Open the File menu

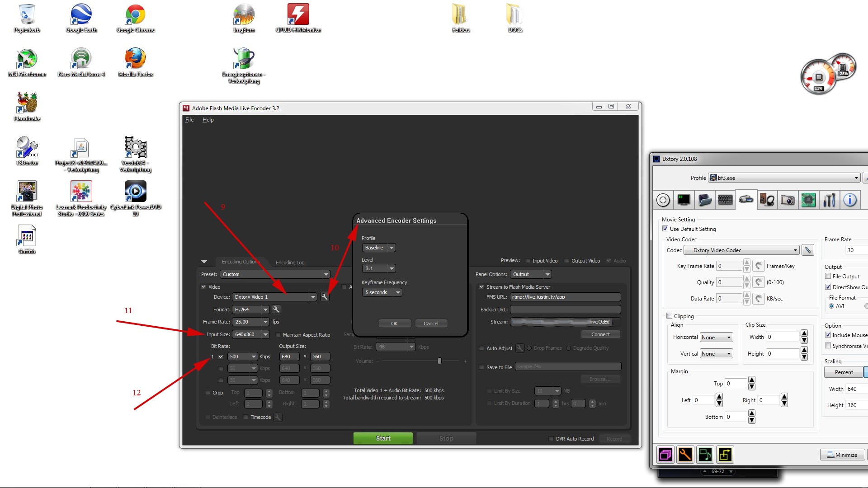click(189, 120)
